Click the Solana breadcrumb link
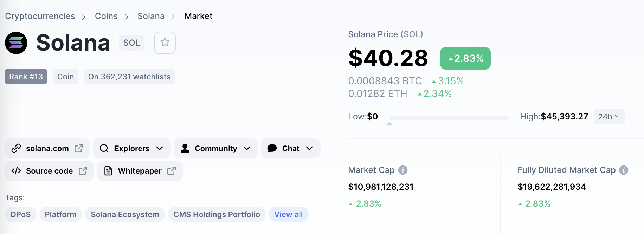 (x=151, y=16)
